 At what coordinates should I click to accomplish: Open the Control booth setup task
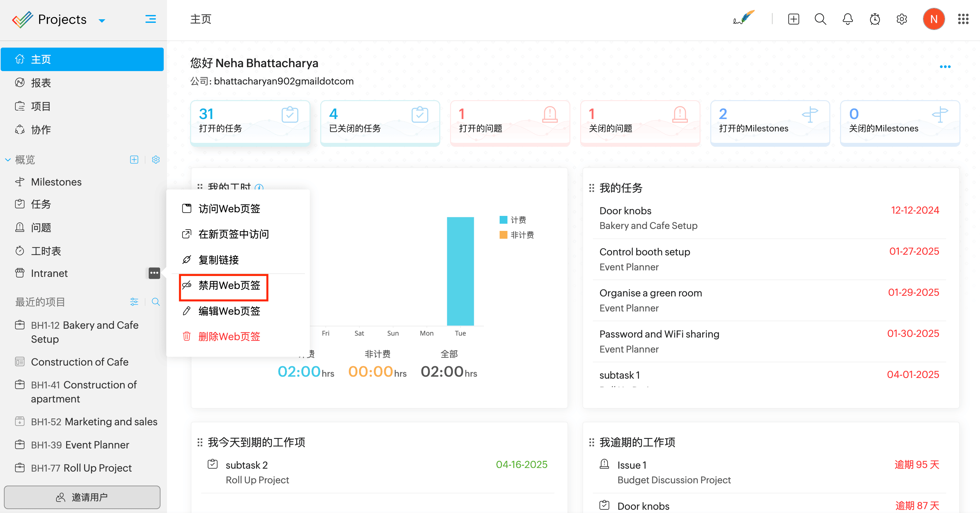click(x=644, y=252)
